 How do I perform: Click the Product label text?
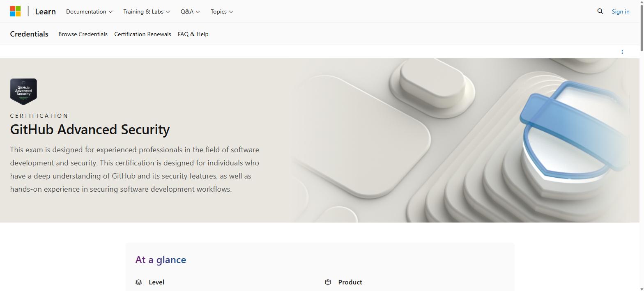[x=350, y=282]
